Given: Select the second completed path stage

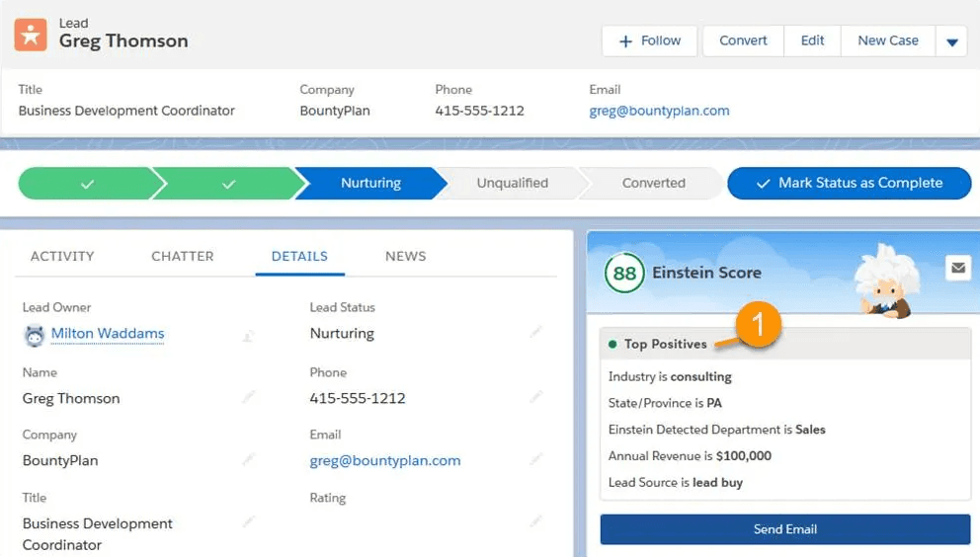Looking at the screenshot, I should (x=228, y=183).
